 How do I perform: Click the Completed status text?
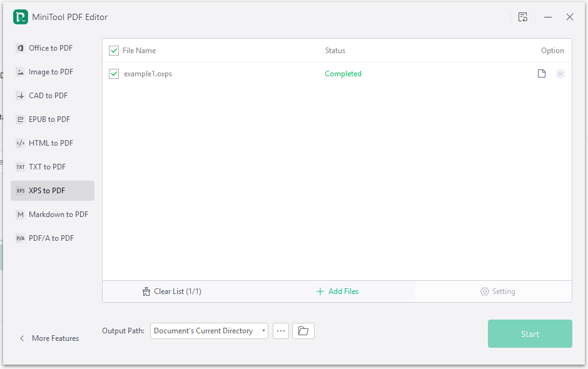click(x=343, y=74)
